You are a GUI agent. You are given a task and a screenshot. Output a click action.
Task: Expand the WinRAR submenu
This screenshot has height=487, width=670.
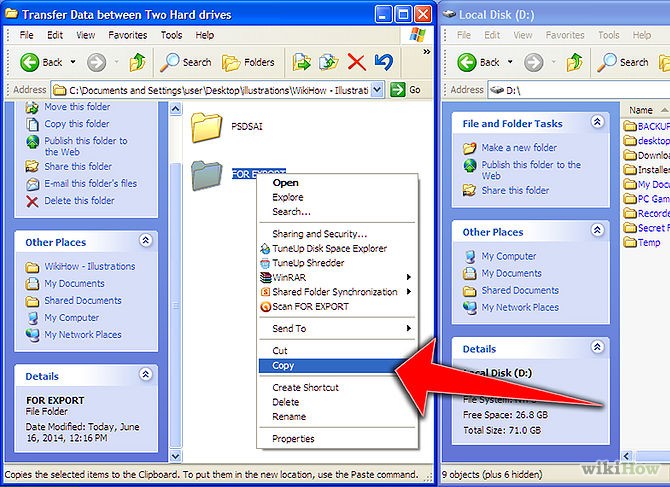(337, 278)
